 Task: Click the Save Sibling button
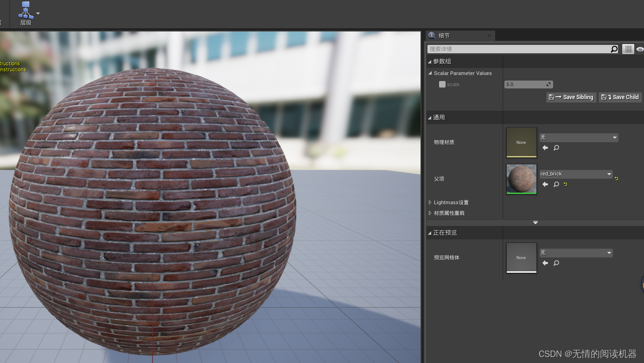(x=571, y=97)
